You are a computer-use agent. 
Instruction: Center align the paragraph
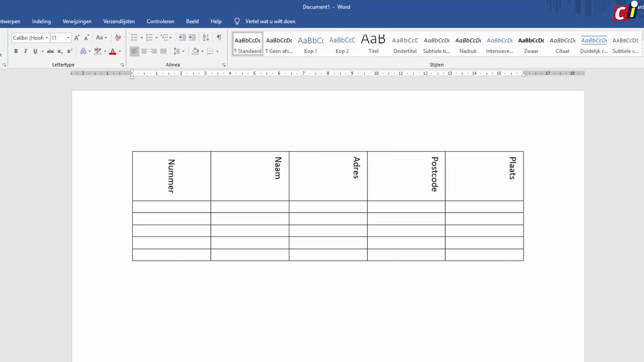pyautogui.click(x=144, y=51)
